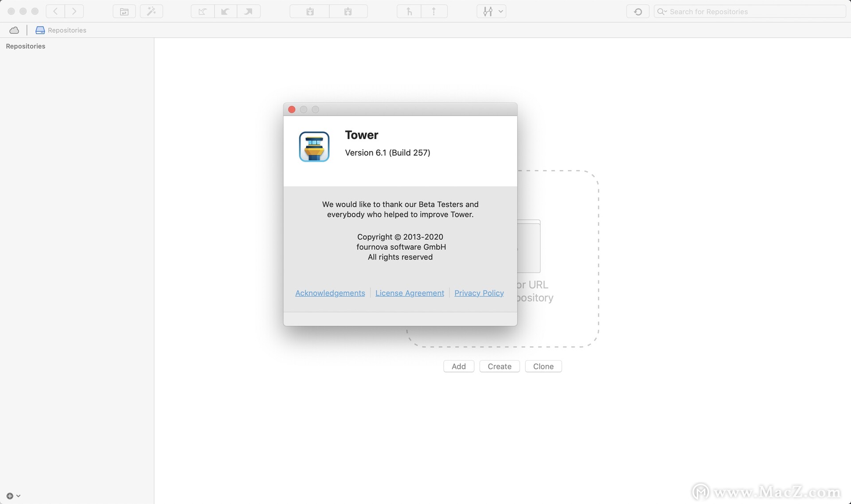
Task: Select the Repositories label in the navigation bar
Action: [x=67, y=30]
